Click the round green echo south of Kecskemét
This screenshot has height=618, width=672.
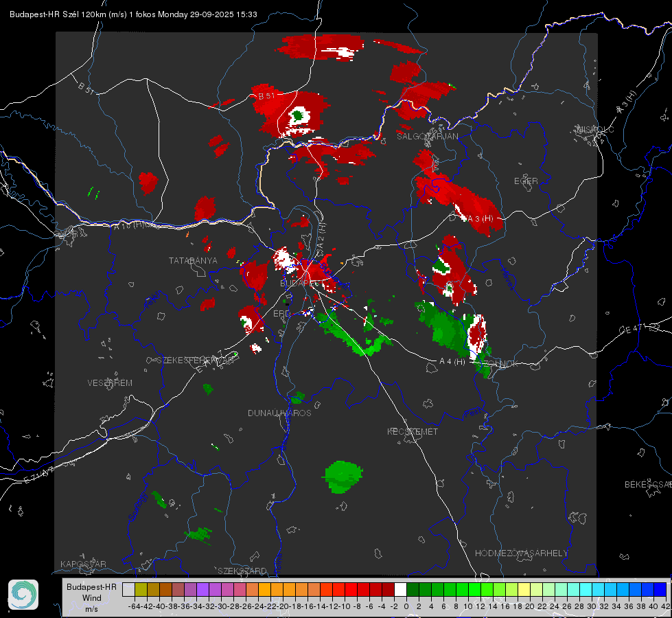click(343, 477)
